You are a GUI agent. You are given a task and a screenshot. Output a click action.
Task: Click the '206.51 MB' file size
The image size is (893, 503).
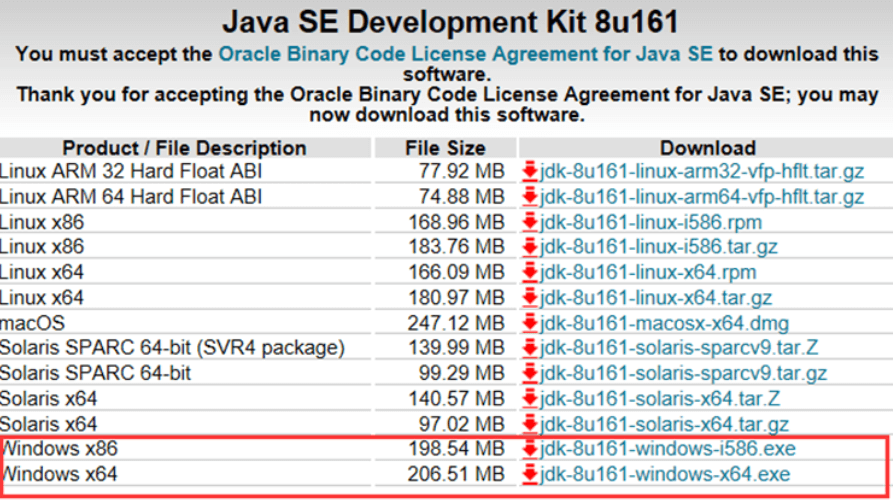click(x=456, y=474)
